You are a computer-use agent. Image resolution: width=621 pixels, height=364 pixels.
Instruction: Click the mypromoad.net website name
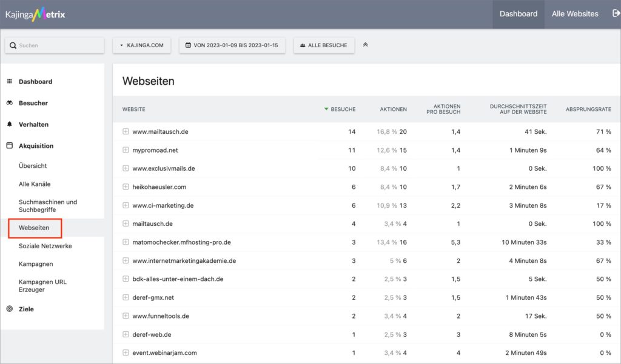coord(155,150)
